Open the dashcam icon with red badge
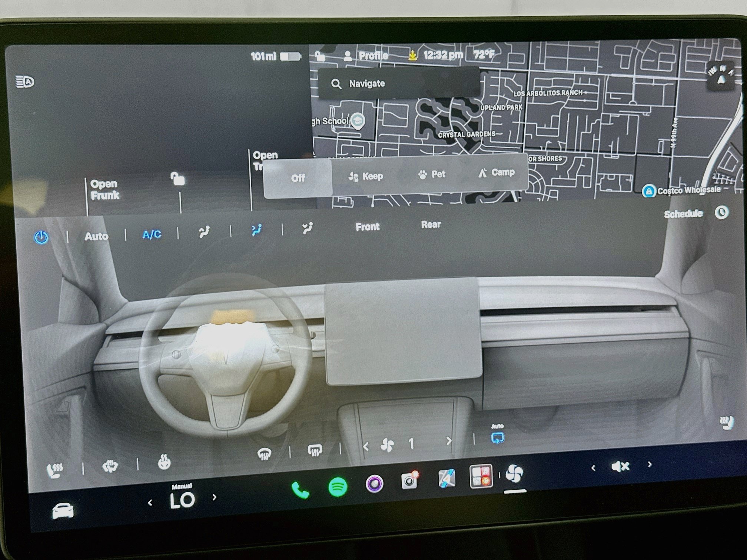This screenshot has height=560, width=747. (x=410, y=480)
